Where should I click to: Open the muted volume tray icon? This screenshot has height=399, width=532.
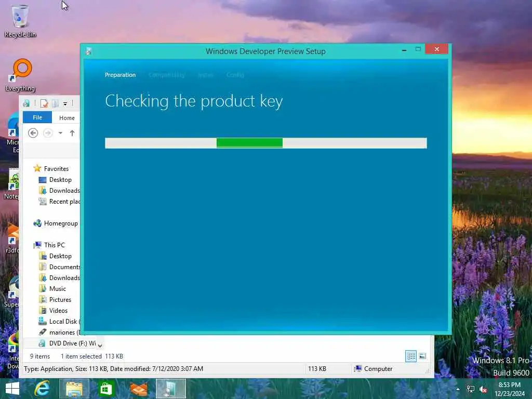(x=484, y=389)
